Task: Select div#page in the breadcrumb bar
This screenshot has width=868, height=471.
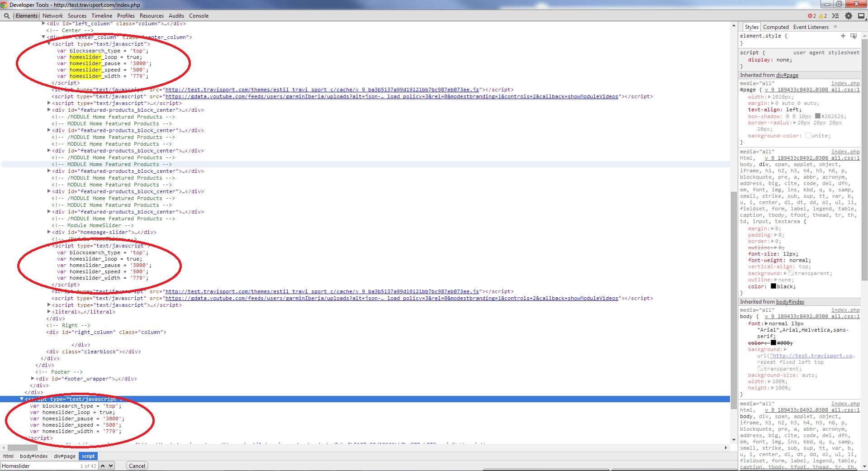Action: click(65, 456)
